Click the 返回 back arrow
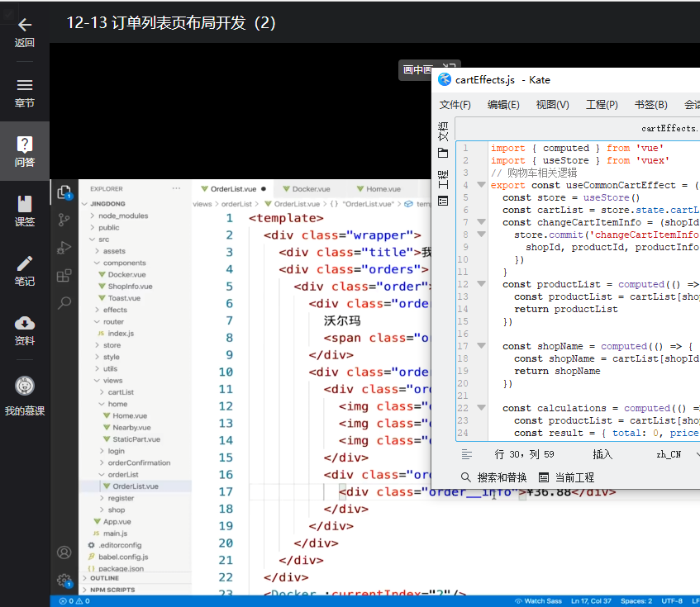 [24, 25]
